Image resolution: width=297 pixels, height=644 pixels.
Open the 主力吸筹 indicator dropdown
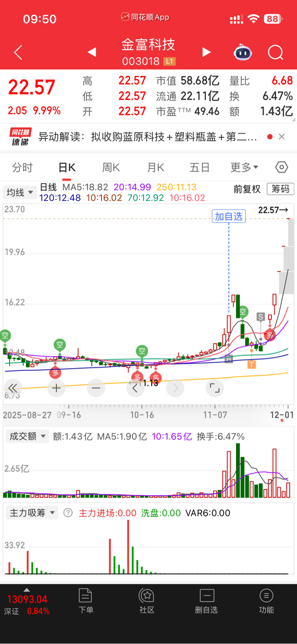point(32,513)
